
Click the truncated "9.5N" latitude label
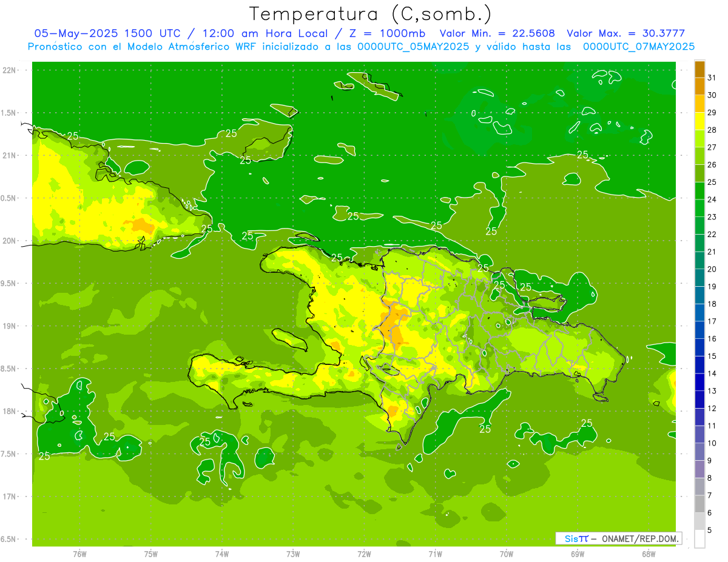coord(8,283)
